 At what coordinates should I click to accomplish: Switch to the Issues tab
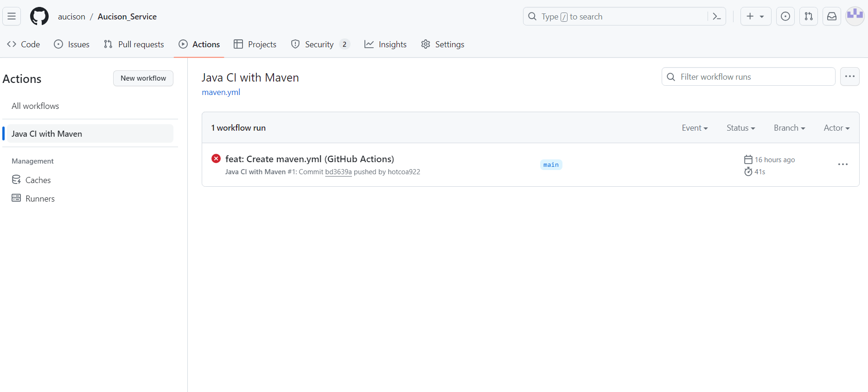pyautogui.click(x=72, y=44)
